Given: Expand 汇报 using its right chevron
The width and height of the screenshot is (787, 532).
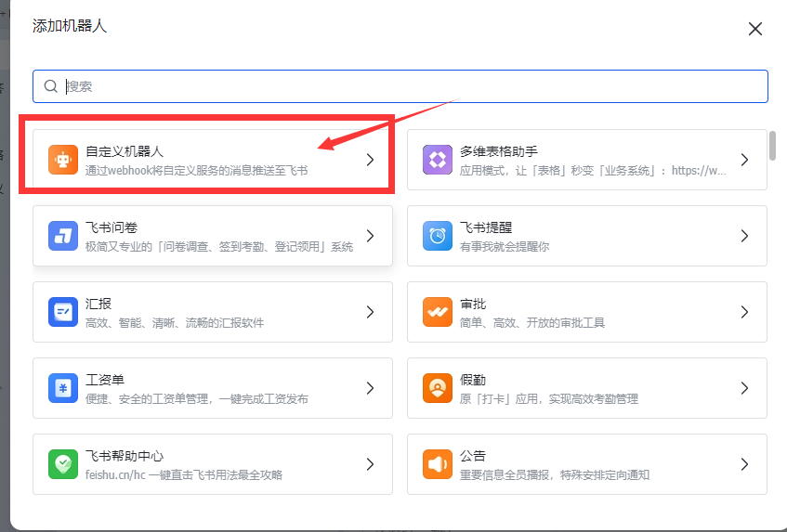Looking at the screenshot, I should pyautogui.click(x=371, y=312).
